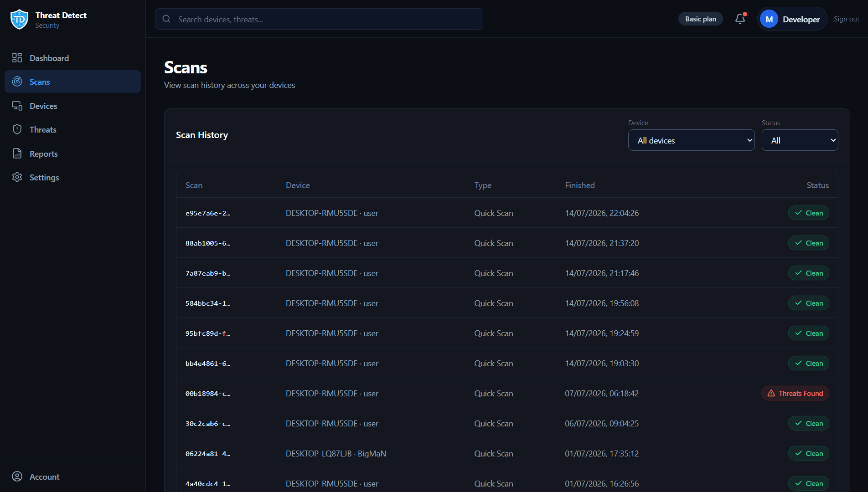868x492 pixels.
Task: Click scan ID 30c2cab6-c…
Action: point(208,424)
